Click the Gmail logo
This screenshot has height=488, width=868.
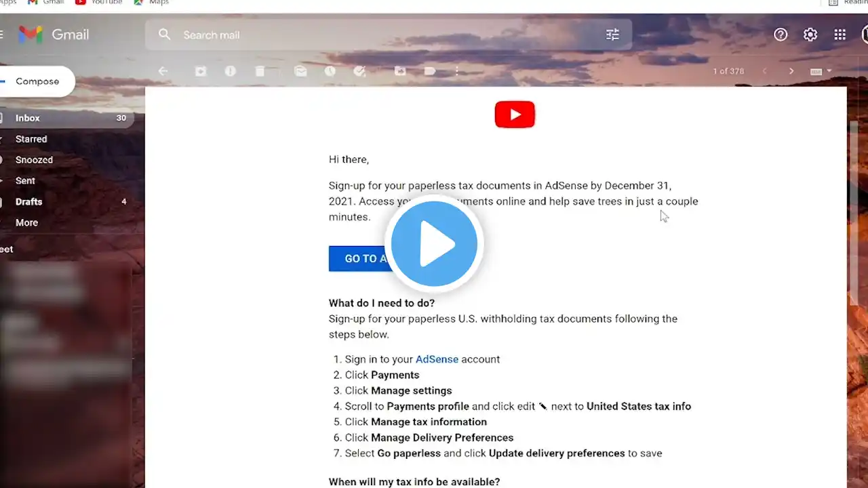coord(54,35)
